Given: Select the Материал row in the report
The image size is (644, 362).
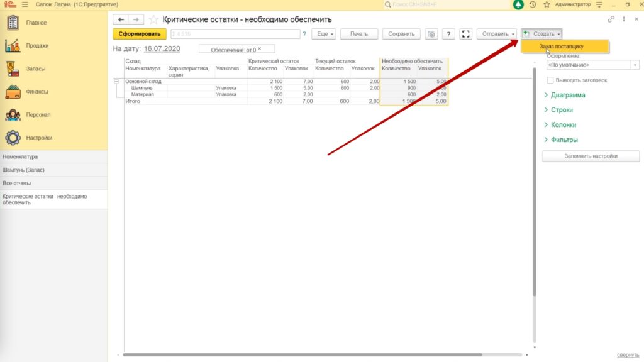Looking at the screenshot, I should click(143, 94).
